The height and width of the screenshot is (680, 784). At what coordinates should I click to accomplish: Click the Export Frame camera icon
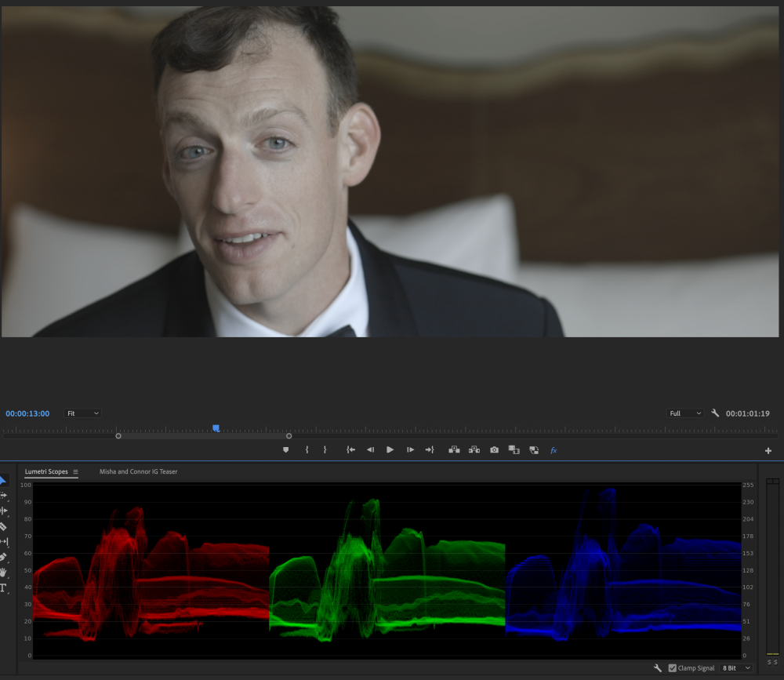point(495,450)
